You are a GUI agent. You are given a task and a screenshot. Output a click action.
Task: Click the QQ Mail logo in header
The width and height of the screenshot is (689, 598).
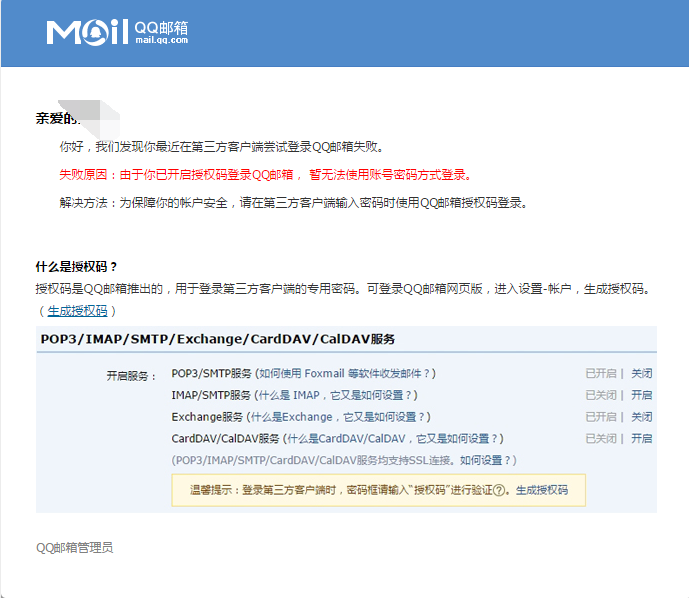(x=117, y=32)
